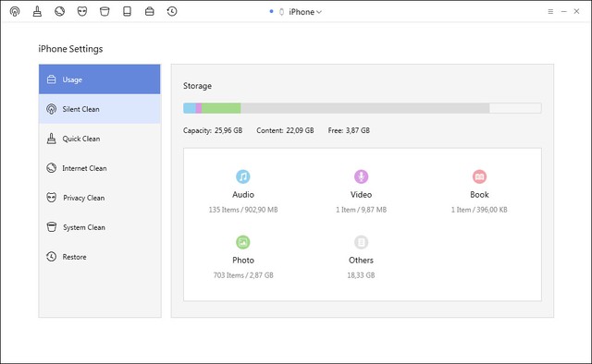This screenshot has width=592, height=364.
Task: Open System Clean bucket toolbar icon
Action: point(105,12)
